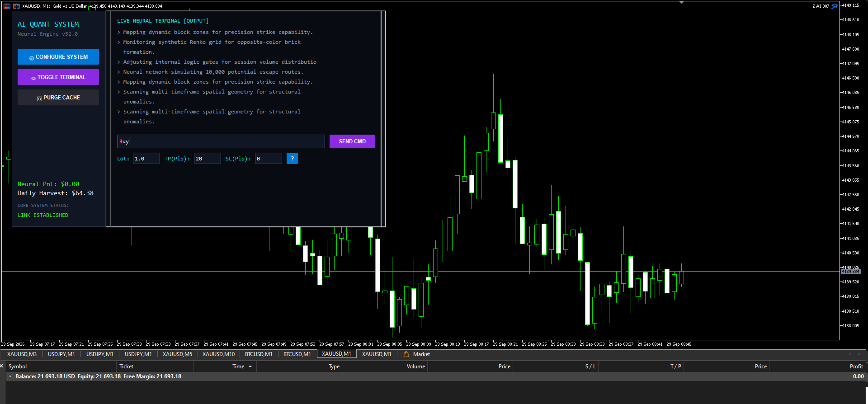Click the CONFIGURE SYSTEM button
Viewport: 868px width, 404px height.
pos(58,57)
